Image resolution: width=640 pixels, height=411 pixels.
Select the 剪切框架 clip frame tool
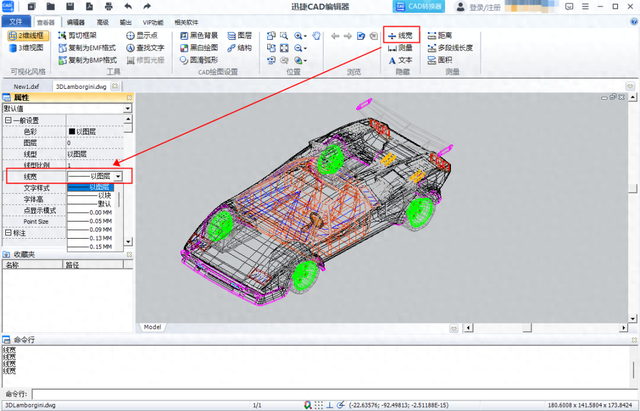pos(78,36)
